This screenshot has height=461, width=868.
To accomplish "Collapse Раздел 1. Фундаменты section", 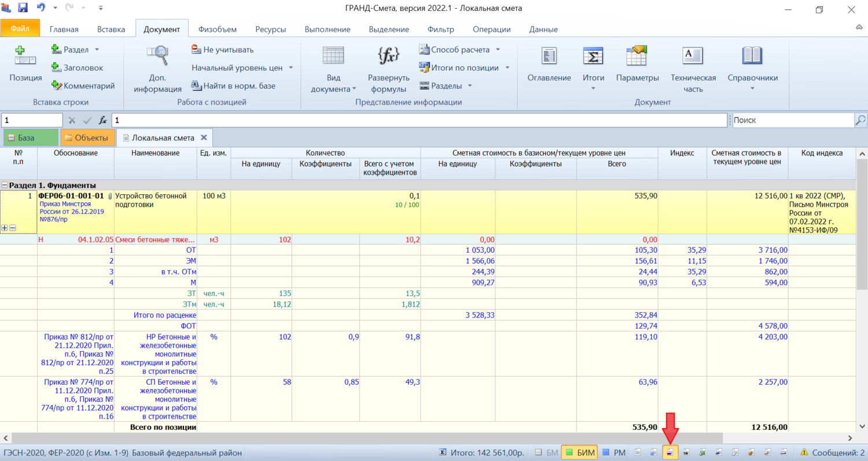I will [5, 185].
